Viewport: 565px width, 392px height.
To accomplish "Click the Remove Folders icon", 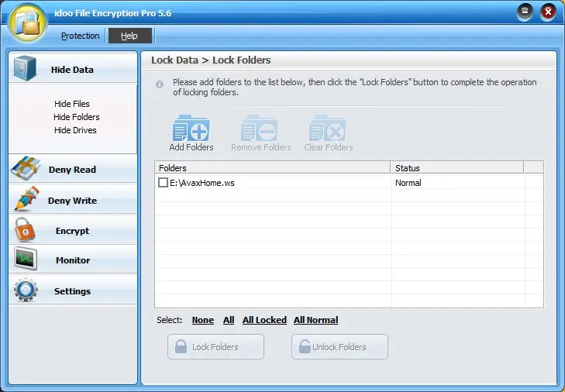I will coord(259,129).
